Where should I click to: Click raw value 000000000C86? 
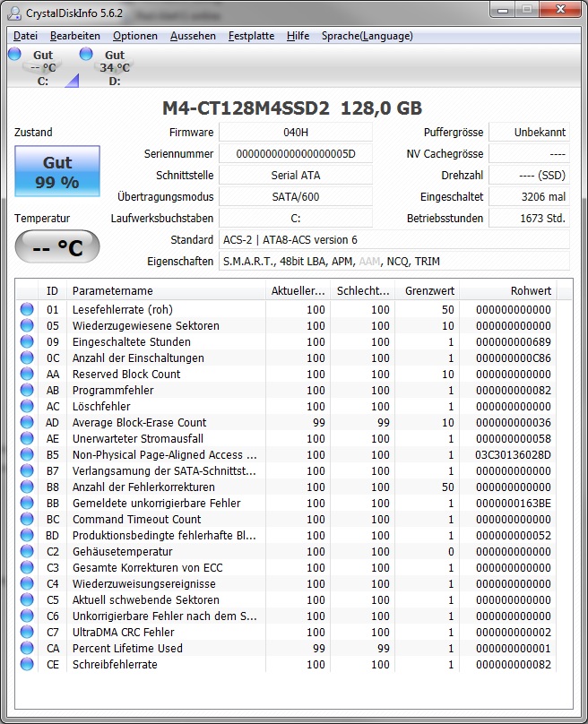(x=514, y=358)
